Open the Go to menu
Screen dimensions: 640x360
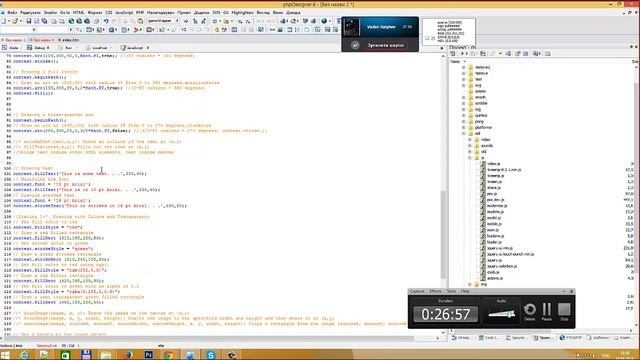[65, 13]
